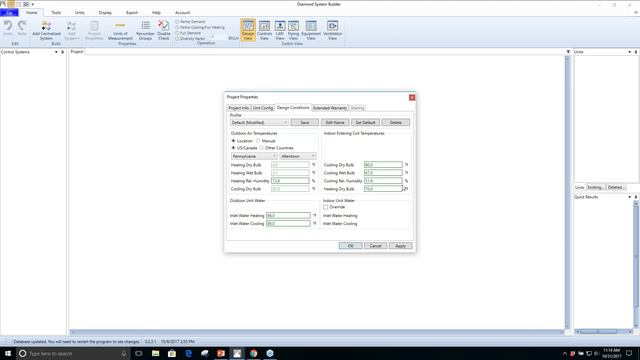Open Quick Results panel options arrow
Screen dimensions: 640x360
tap(629, 197)
